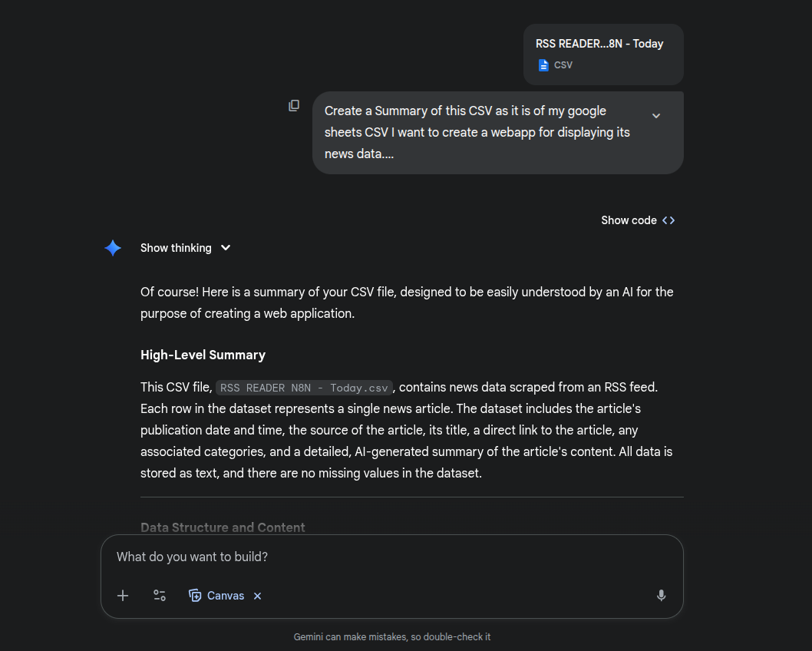
Task: Open the attached RSS READER file card title
Action: point(599,44)
